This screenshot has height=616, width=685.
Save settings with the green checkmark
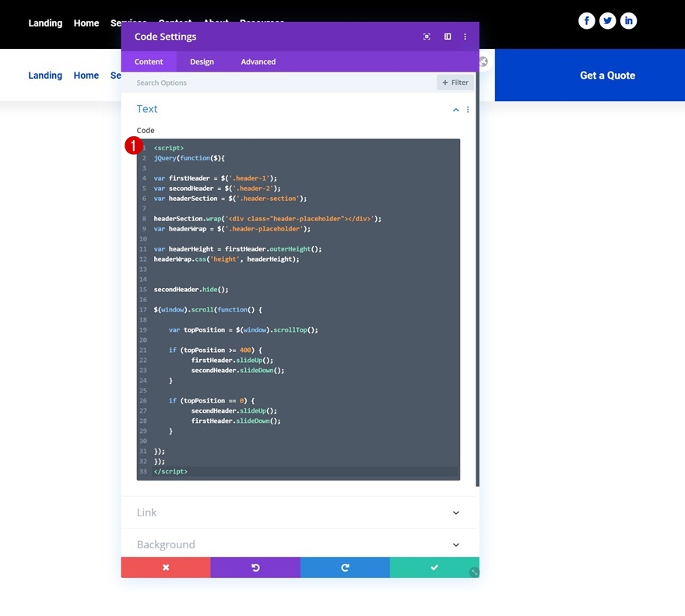pyautogui.click(x=434, y=568)
